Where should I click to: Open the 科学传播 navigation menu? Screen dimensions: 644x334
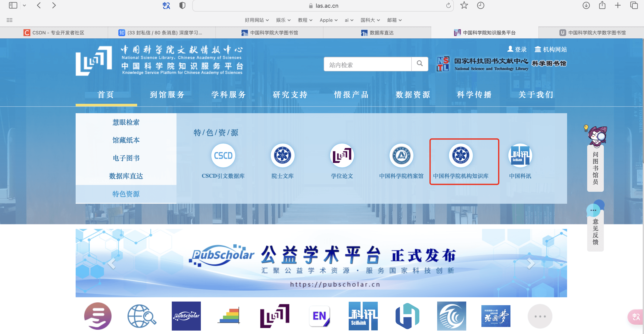tap(474, 94)
